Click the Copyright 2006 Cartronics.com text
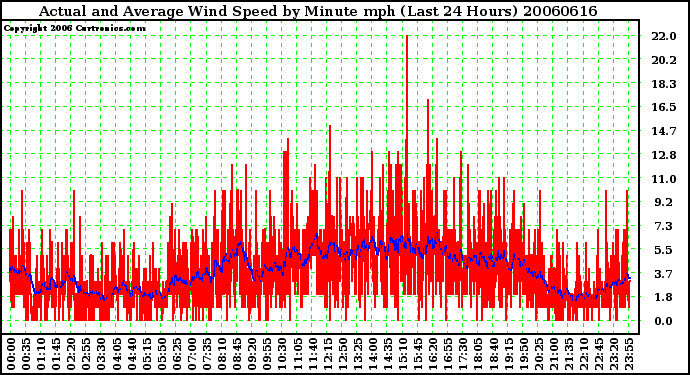 click(75, 28)
